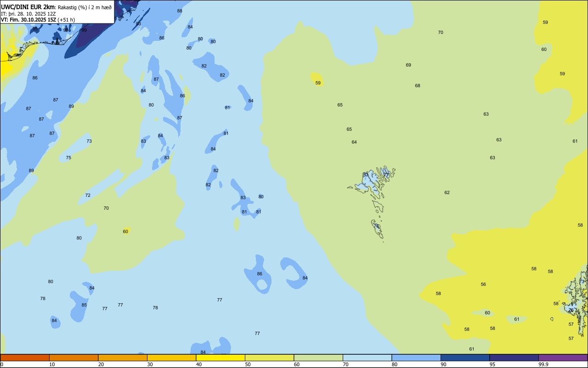Click the 30–40 amber legend swatch

pos(171,357)
